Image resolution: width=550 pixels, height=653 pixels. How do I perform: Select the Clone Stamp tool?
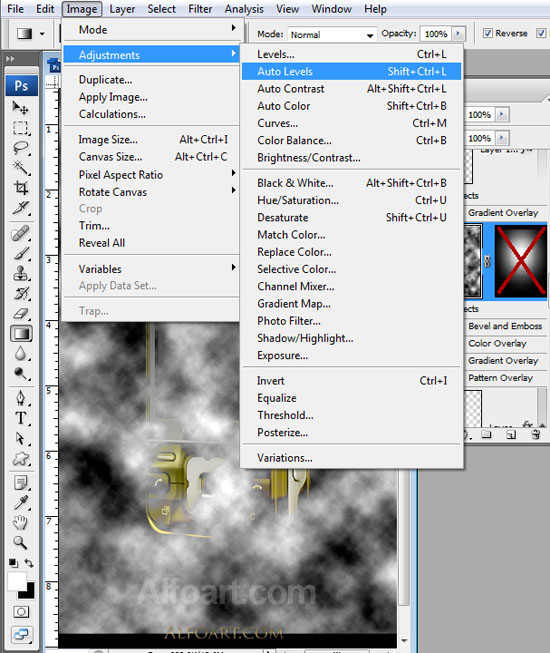pos(20,273)
